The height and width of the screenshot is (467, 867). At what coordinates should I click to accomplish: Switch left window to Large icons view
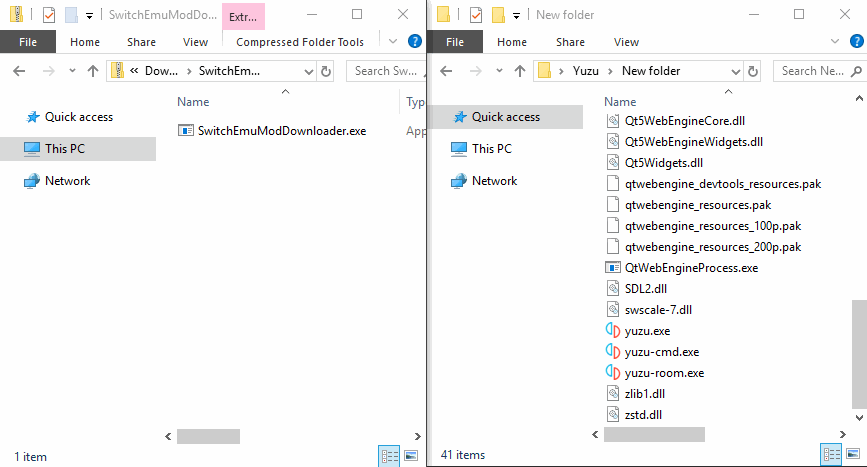coord(411,456)
